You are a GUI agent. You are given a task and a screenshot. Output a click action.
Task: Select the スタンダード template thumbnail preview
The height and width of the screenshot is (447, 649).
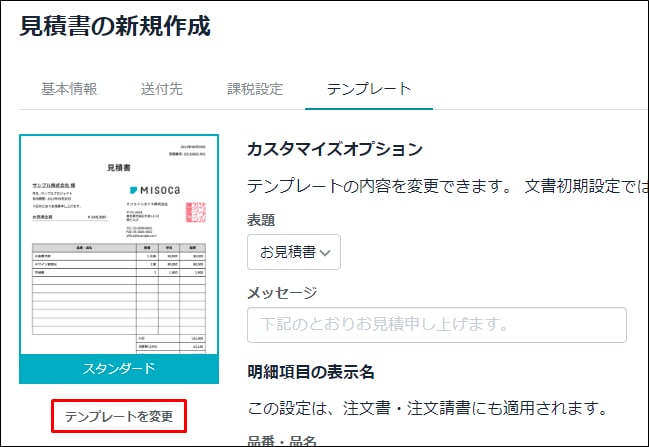click(119, 245)
